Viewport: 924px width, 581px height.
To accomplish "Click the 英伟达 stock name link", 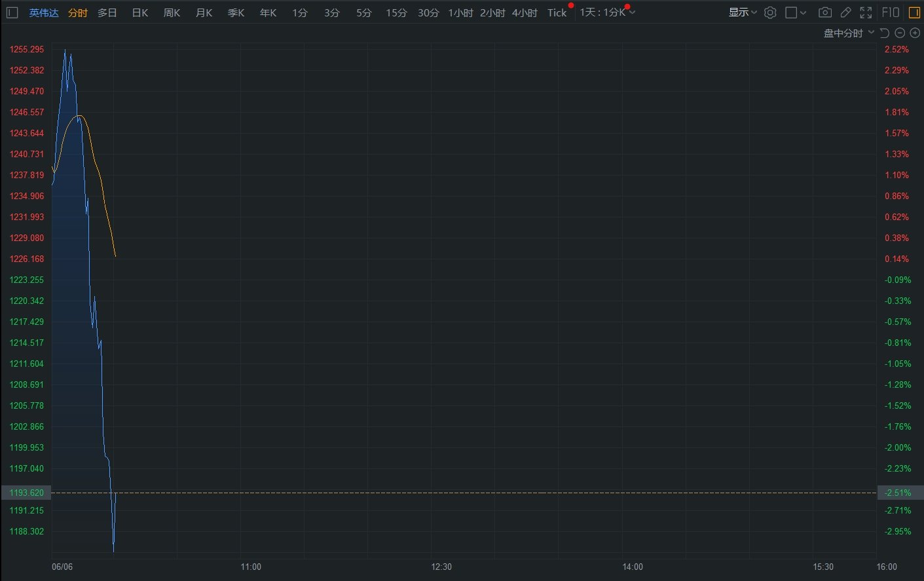I will point(44,12).
